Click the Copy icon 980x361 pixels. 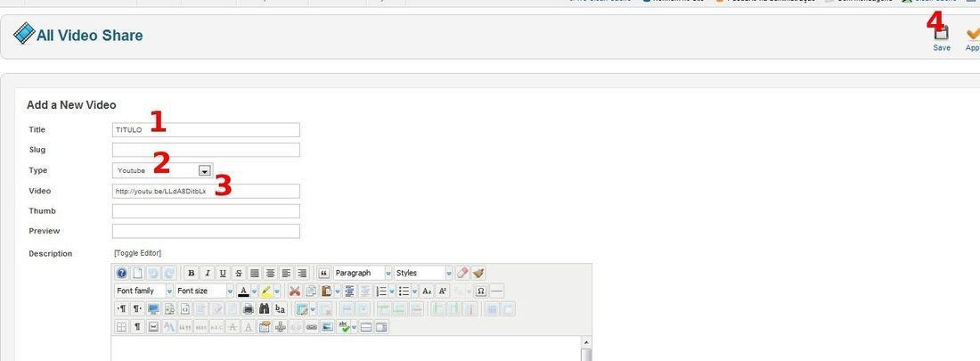click(311, 291)
